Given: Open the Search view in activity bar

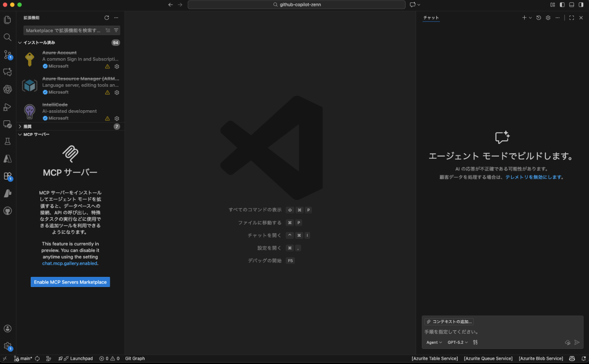Looking at the screenshot, I should click(7, 37).
